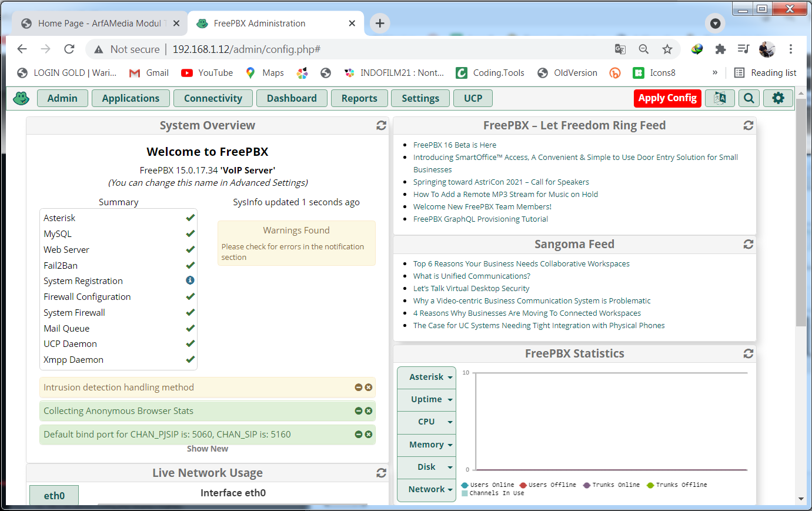
Task: Open new browser tab
Action: pos(380,23)
